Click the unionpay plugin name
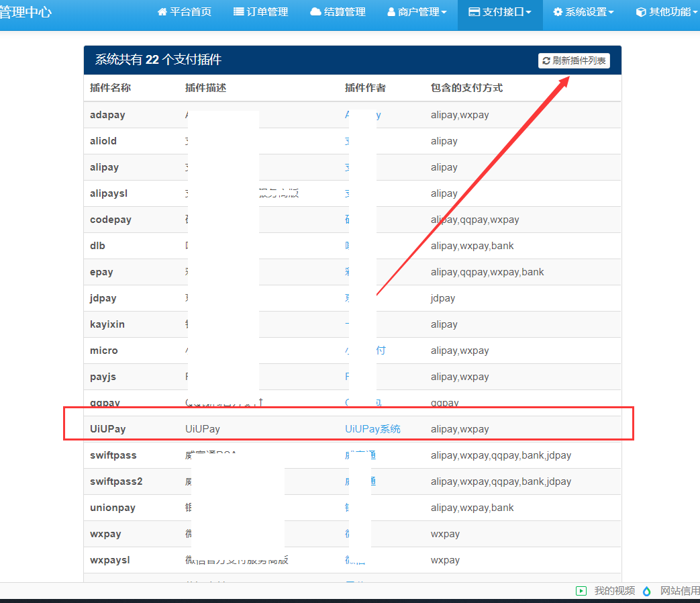This screenshot has height=603, width=700. click(113, 508)
